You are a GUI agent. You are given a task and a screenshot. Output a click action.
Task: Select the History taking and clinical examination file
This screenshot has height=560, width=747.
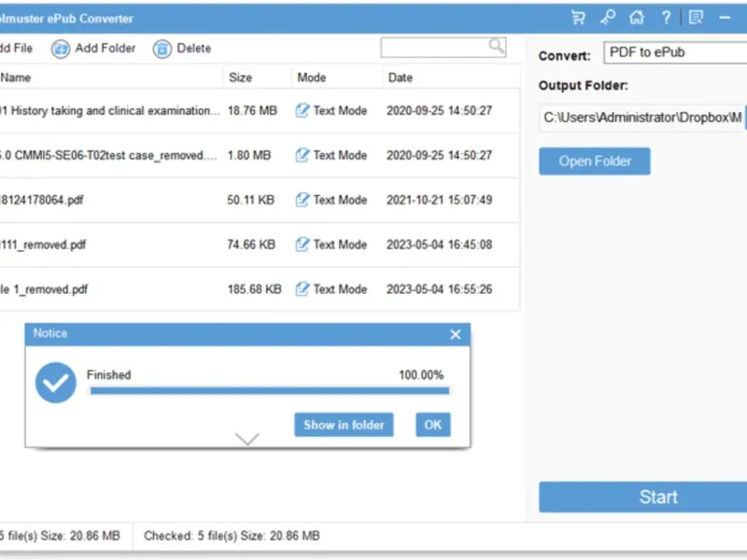point(110,110)
